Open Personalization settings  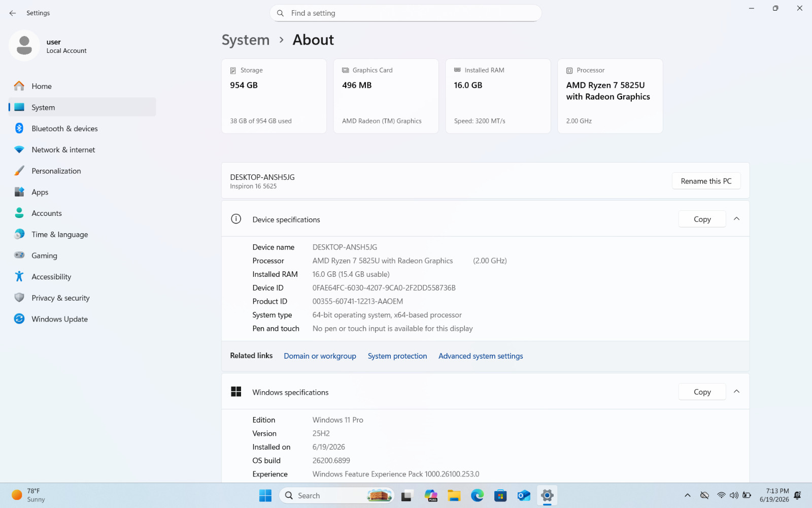(82, 171)
